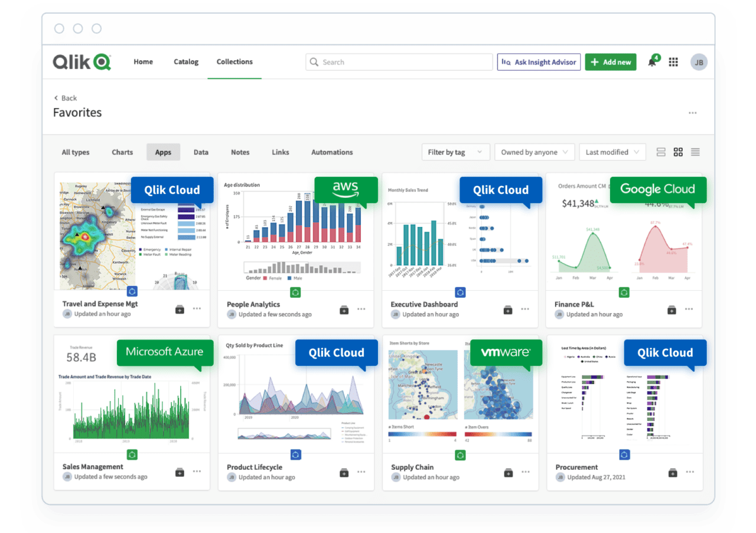
Task: Toggle the Apps type filter off
Action: click(x=163, y=152)
